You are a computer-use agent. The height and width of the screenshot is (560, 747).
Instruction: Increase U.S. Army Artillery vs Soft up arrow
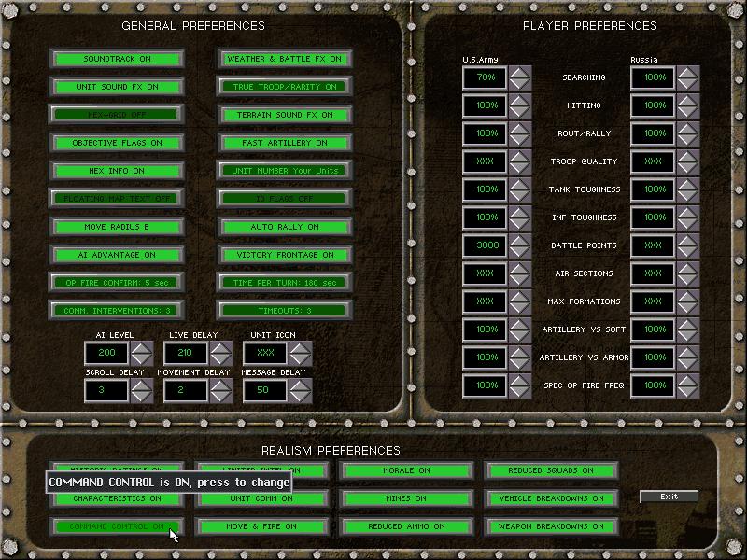point(520,325)
